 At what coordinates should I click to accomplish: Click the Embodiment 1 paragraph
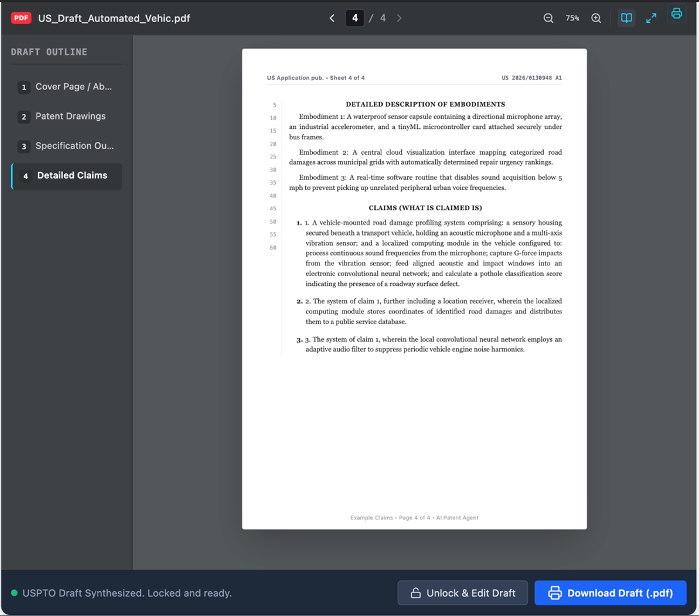(x=425, y=127)
